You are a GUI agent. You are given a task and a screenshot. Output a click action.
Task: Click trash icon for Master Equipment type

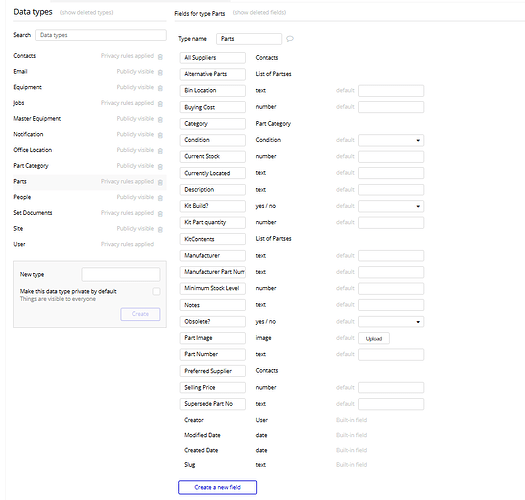coord(160,120)
